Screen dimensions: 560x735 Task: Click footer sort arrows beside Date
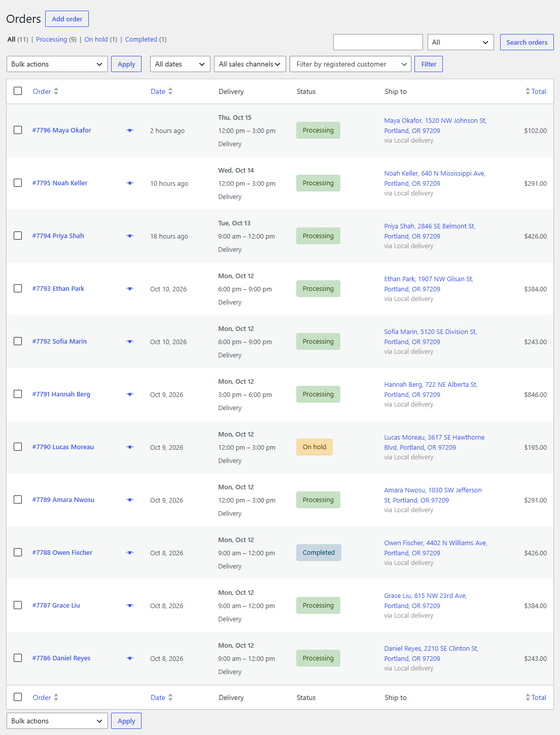pos(170,697)
